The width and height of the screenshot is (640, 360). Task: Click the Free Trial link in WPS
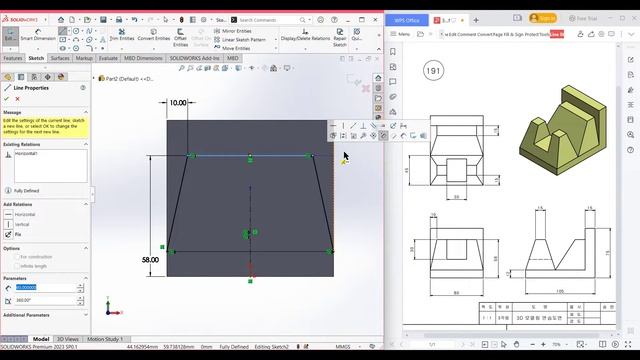[x=583, y=18]
